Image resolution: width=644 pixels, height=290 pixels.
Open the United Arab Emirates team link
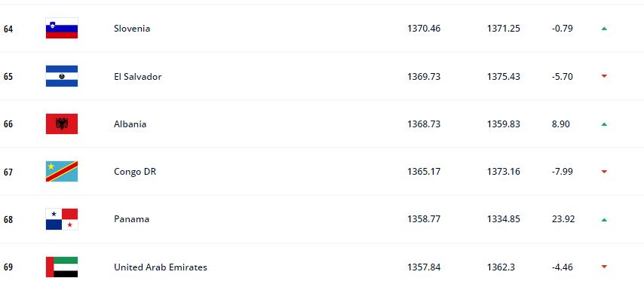(161, 267)
